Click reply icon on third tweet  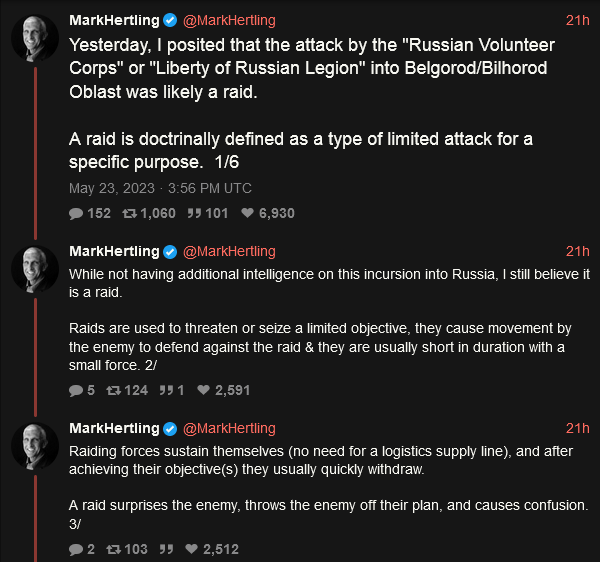tap(76, 549)
